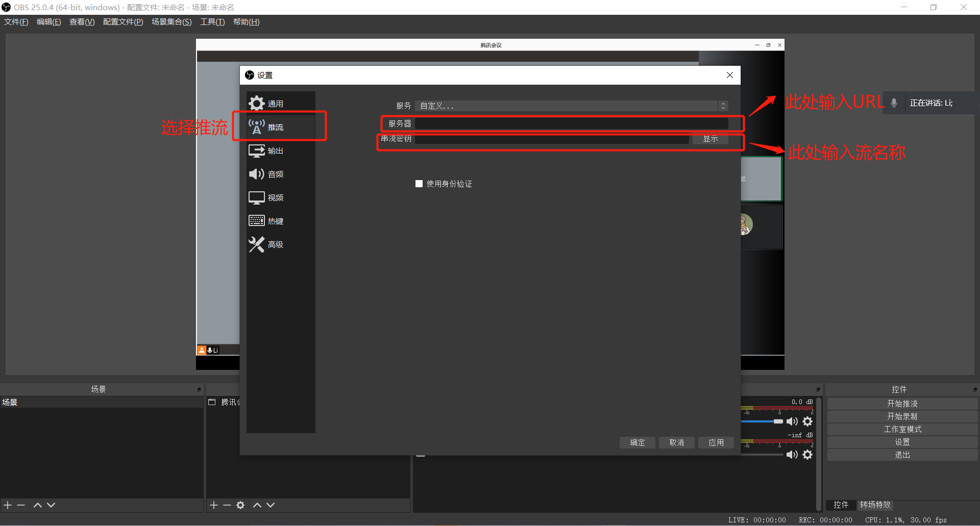This screenshot has width=980, height=526.
Task: Mute the 0.0 dB audio channel
Action: [x=792, y=421]
